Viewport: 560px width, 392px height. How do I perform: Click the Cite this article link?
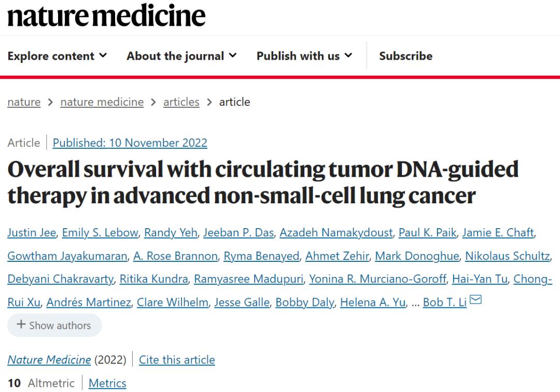tap(177, 360)
